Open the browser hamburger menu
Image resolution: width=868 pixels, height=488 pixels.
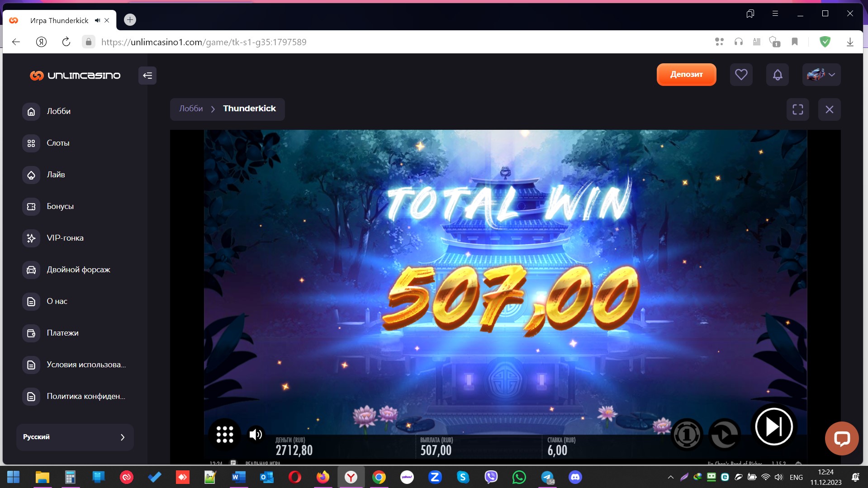(x=775, y=14)
